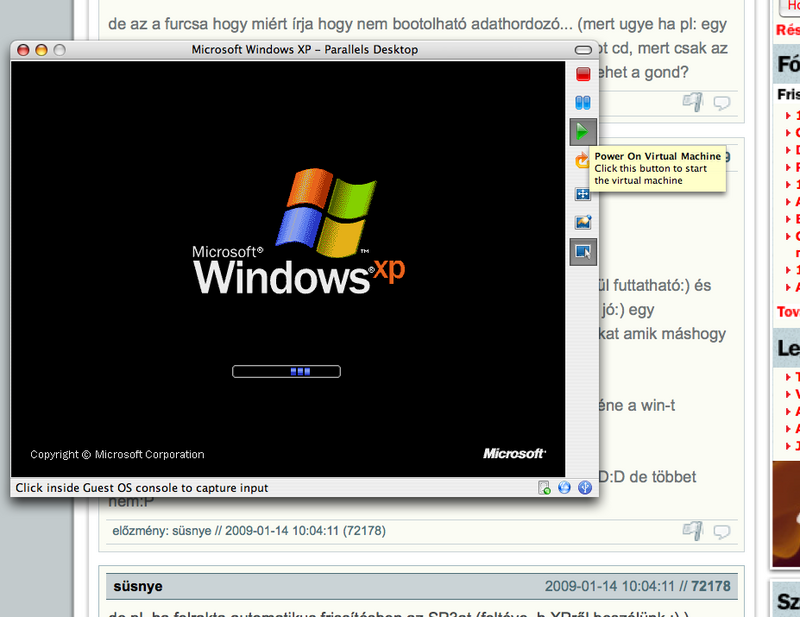The height and width of the screenshot is (617, 800).
Task: Switch to full screen mode icon
Action: click(583, 194)
